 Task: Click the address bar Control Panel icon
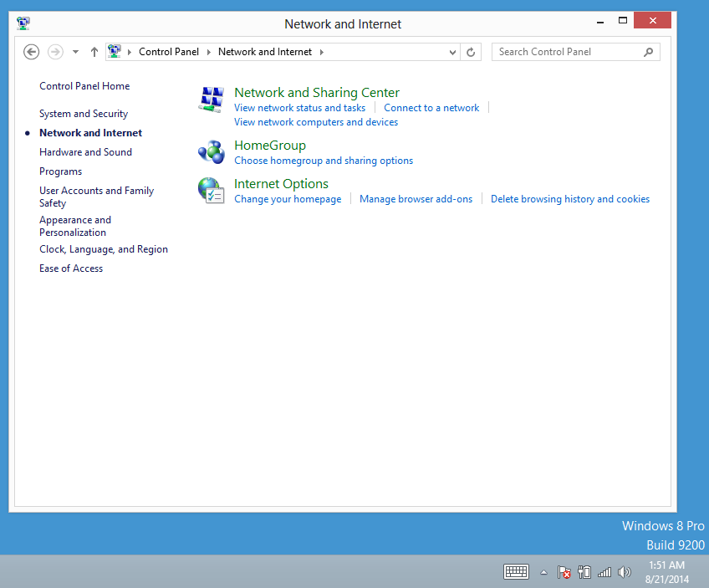point(115,51)
